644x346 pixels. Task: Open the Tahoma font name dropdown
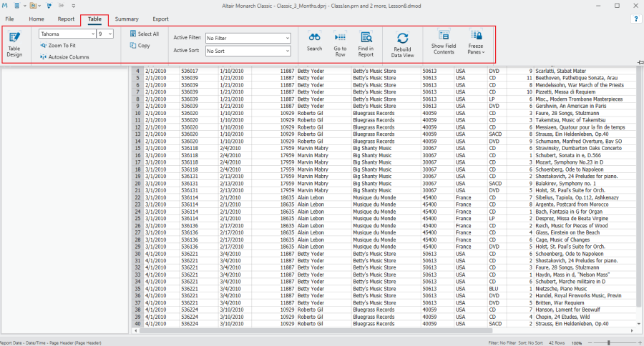point(92,34)
